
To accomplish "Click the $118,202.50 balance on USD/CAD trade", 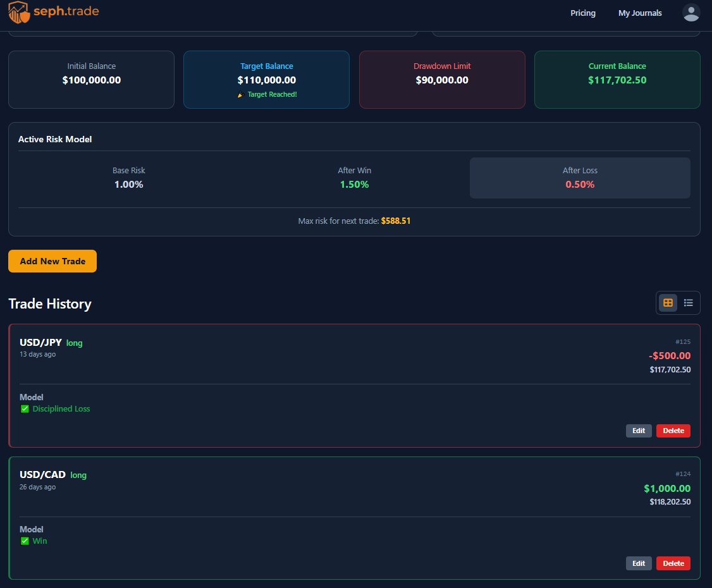I will click(x=670, y=502).
